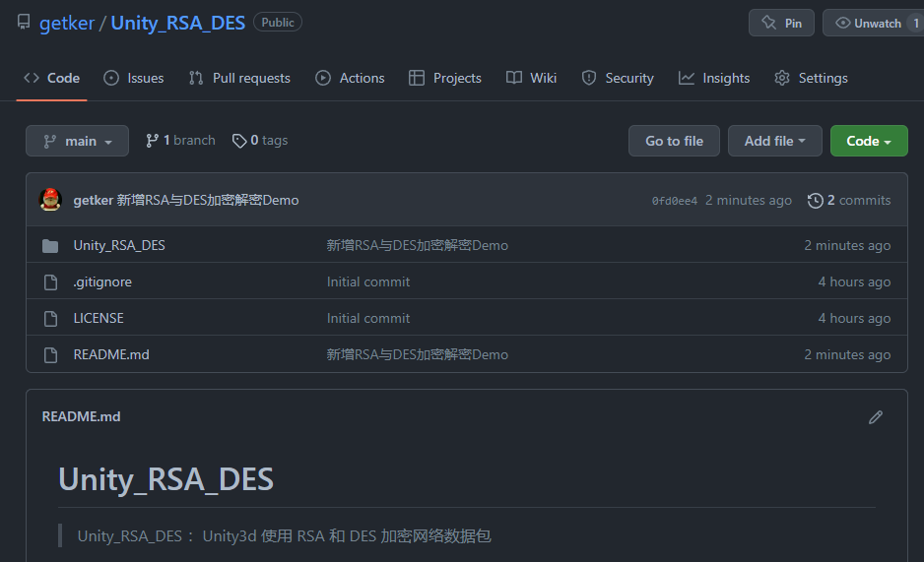Go to the Actions tab

(x=350, y=78)
